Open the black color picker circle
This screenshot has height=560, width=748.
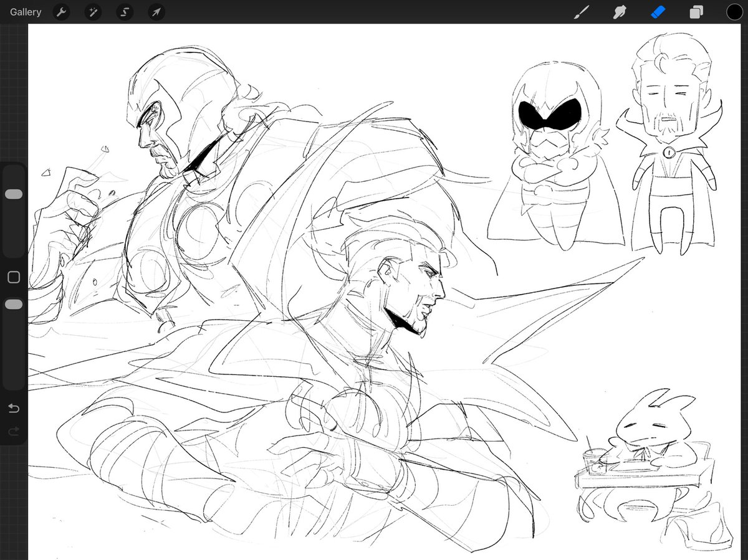click(x=734, y=12)
